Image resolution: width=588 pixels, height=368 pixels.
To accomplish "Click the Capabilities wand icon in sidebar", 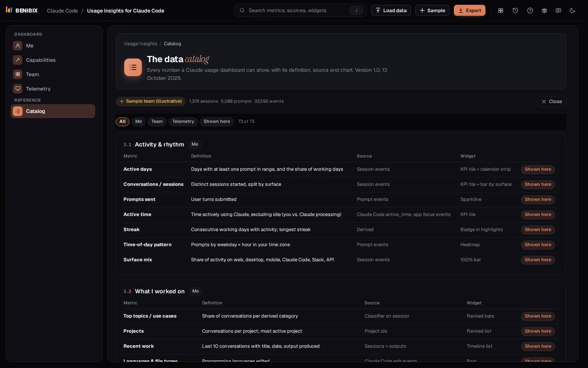I will (18, 60).
